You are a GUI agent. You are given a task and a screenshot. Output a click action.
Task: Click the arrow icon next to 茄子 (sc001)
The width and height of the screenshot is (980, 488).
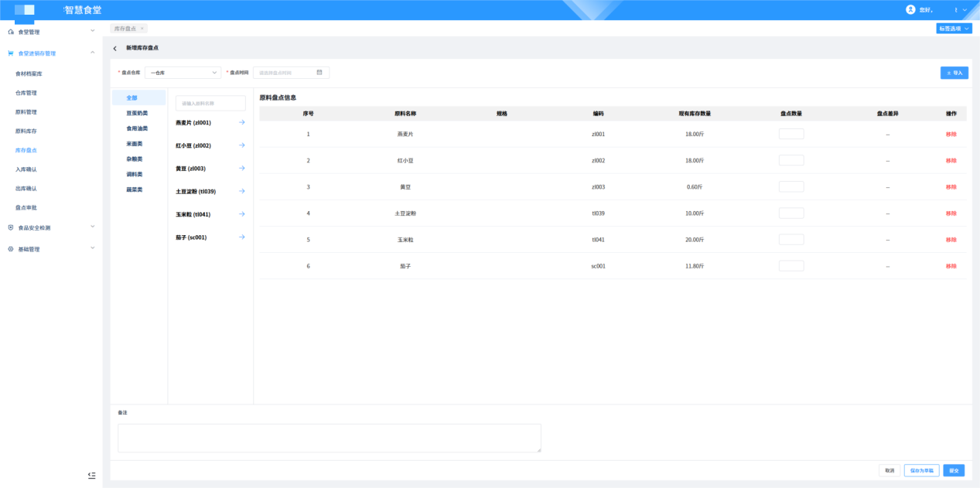[241, 237]
